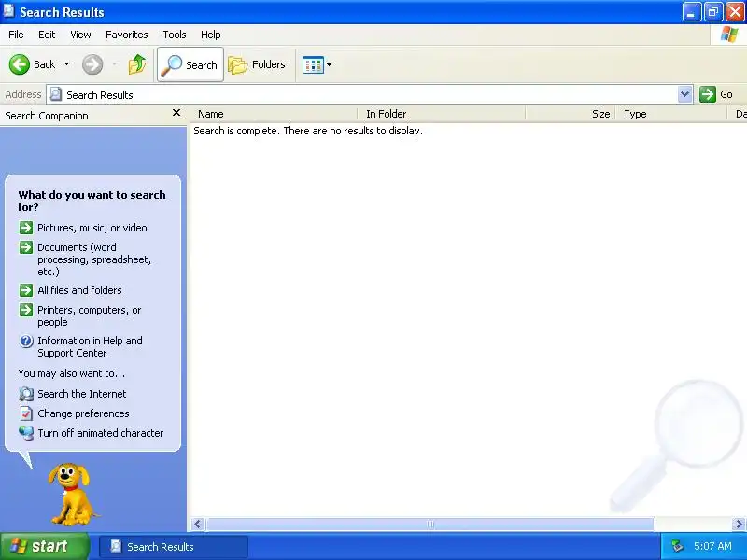Click the Turn off animated character icon
Screen dimensions: 747x560
pyautogui.click(x=26, y=433)
